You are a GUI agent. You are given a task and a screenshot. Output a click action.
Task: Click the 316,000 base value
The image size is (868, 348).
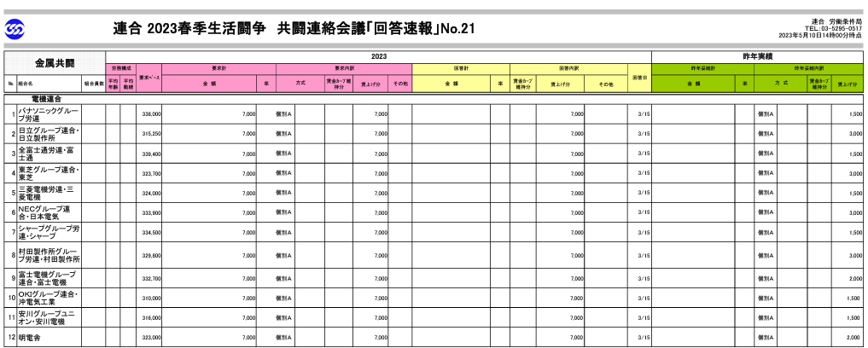coord(152,317)
